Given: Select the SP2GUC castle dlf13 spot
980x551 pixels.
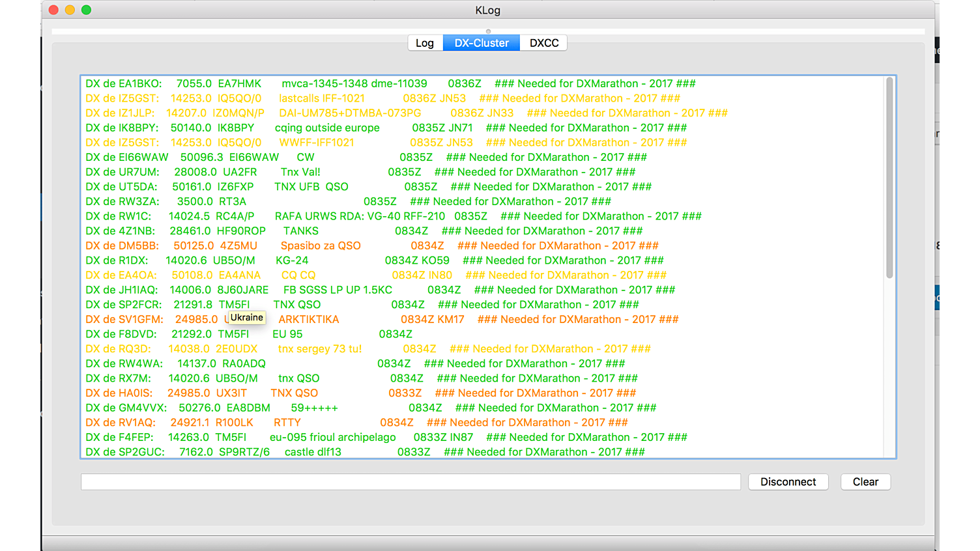Looking at the screenshot, I should (x=365, y=452).
